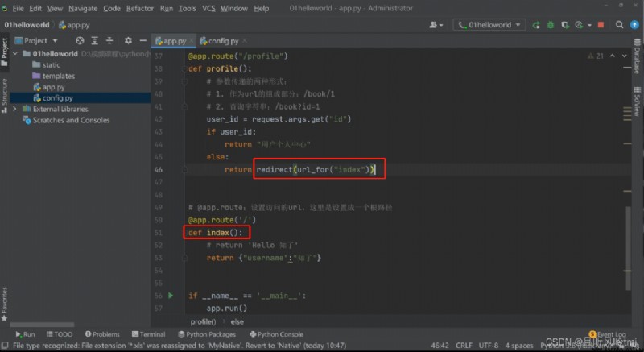
Task: Click the red Stop icon
Action: [x=601, y=25]
